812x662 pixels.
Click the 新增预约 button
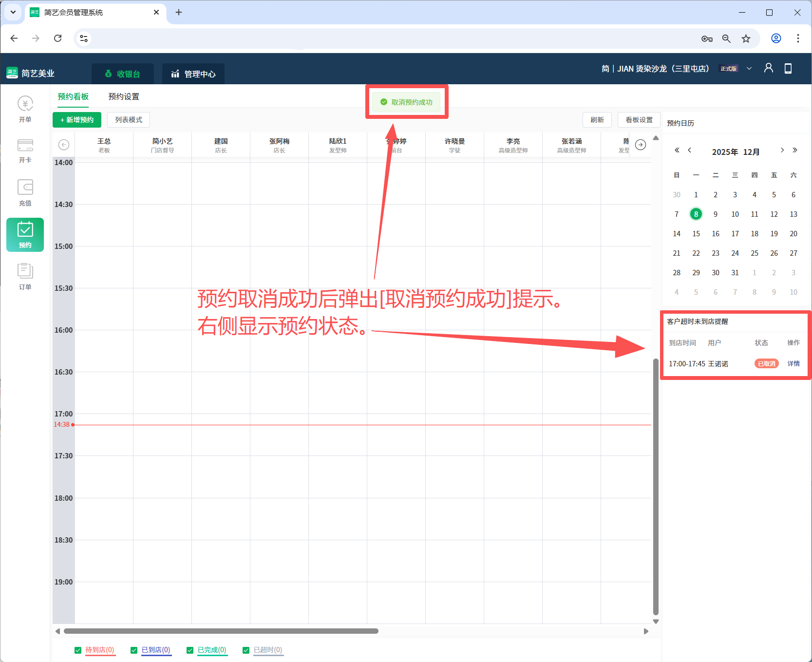click(76, 120)
